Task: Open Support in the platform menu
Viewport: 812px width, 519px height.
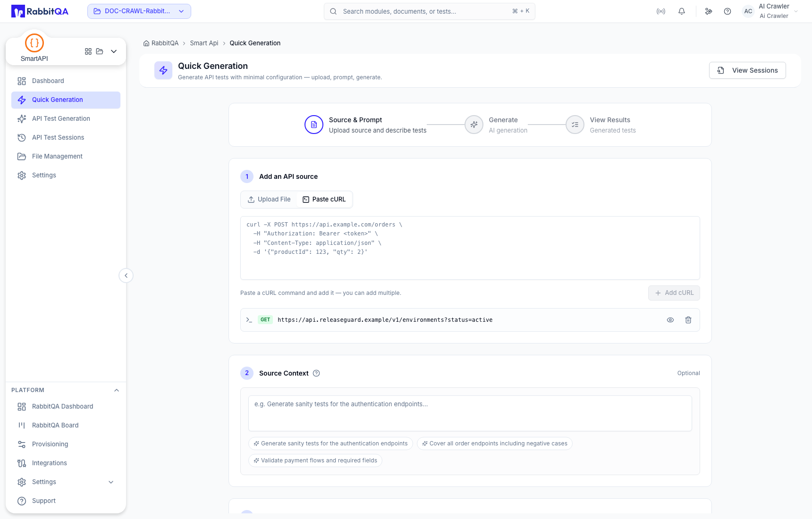Action: click(66, 501)
